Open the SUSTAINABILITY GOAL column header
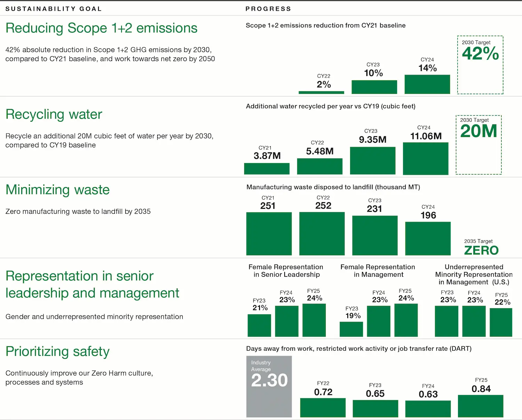522x420 pixels. pos(53,9)
